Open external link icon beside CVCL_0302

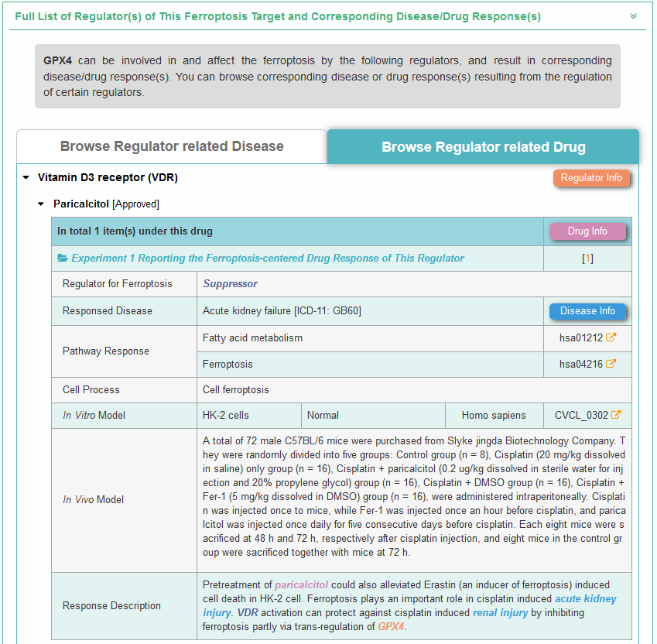(616, 415)
